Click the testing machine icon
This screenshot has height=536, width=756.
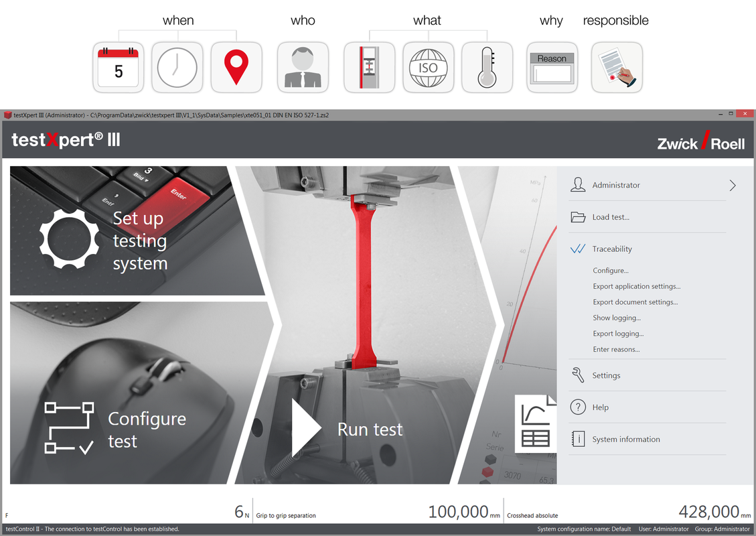369,68
